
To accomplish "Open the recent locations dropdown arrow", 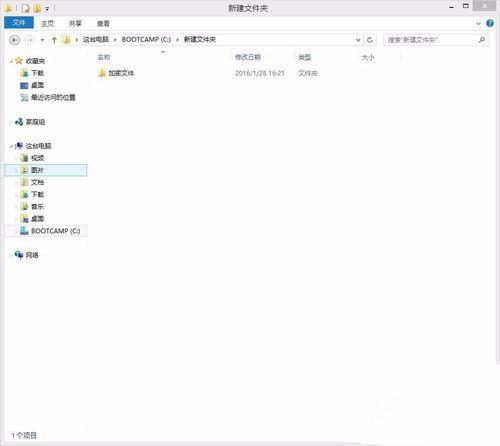I will tap(42, 40).
